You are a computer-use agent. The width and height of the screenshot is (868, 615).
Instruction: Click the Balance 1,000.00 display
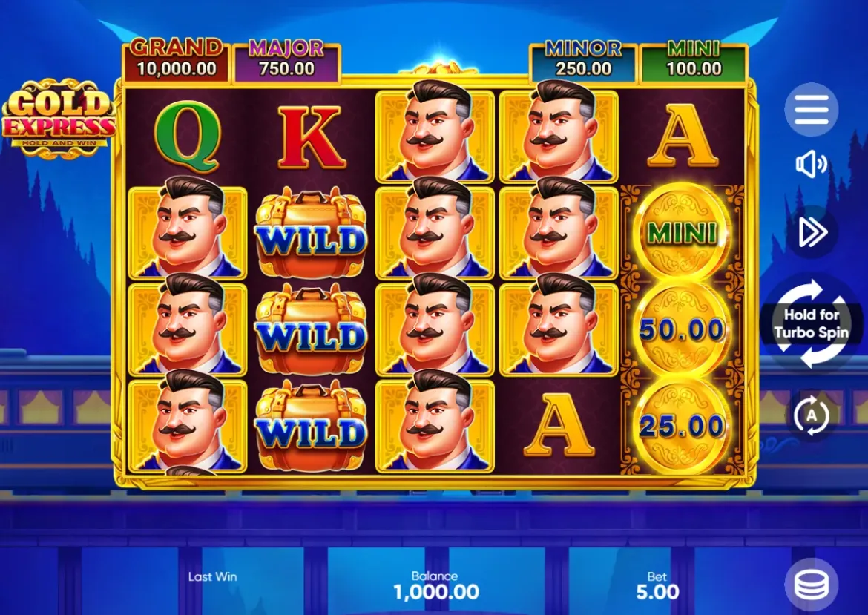click(x=435, y=586)
